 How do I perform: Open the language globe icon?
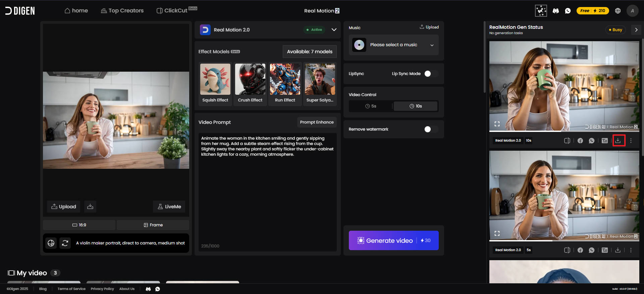pos(618,11)
